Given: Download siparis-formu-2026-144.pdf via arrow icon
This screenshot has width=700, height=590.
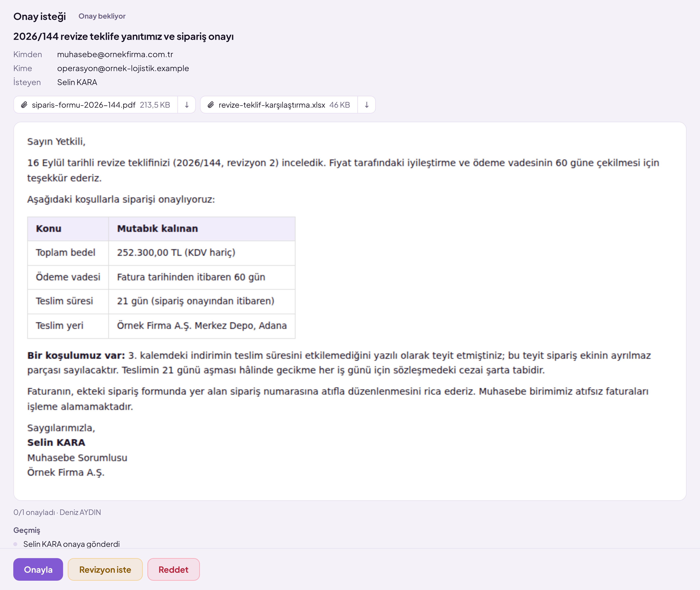Looking at the screenshot, I should [x=186, y=105].
